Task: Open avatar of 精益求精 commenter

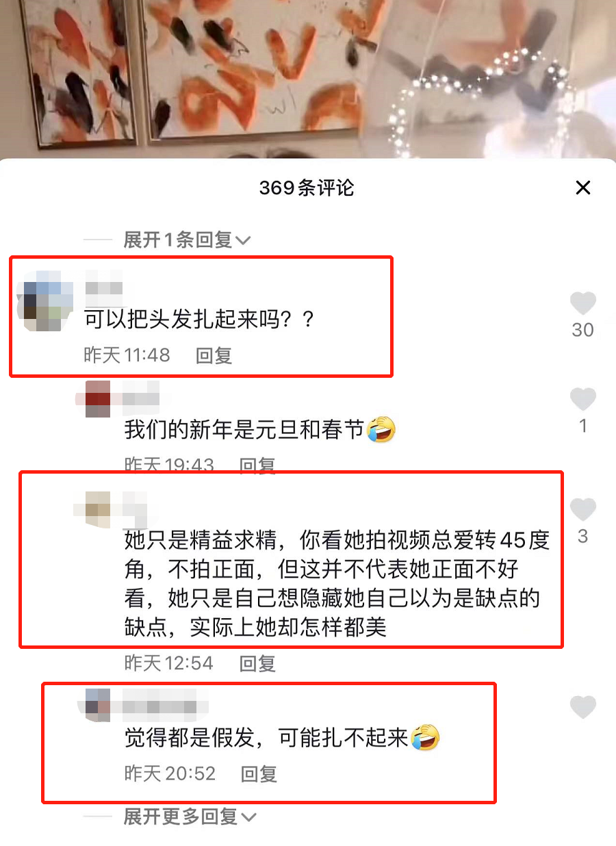Action: pos(98,510)
